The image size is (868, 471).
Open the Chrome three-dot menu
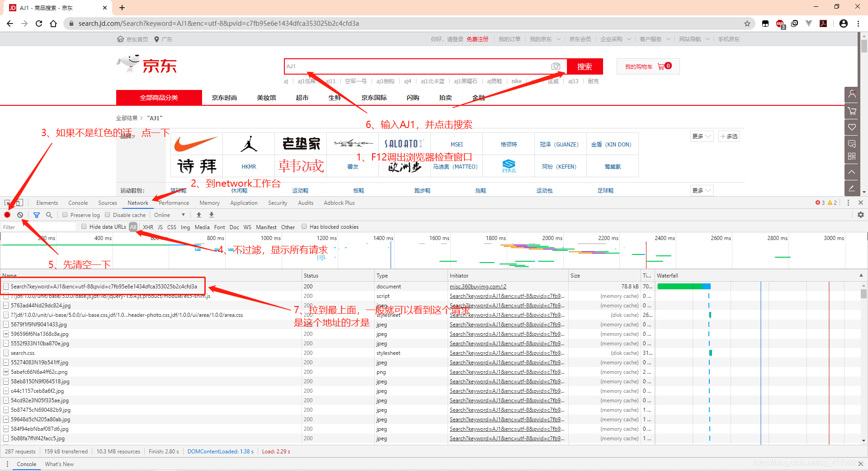tap(858, 24)
